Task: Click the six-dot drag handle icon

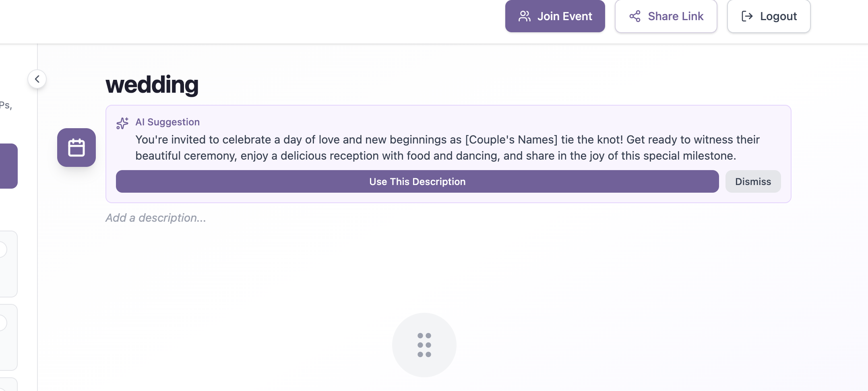Action: (x=424, y=345)
